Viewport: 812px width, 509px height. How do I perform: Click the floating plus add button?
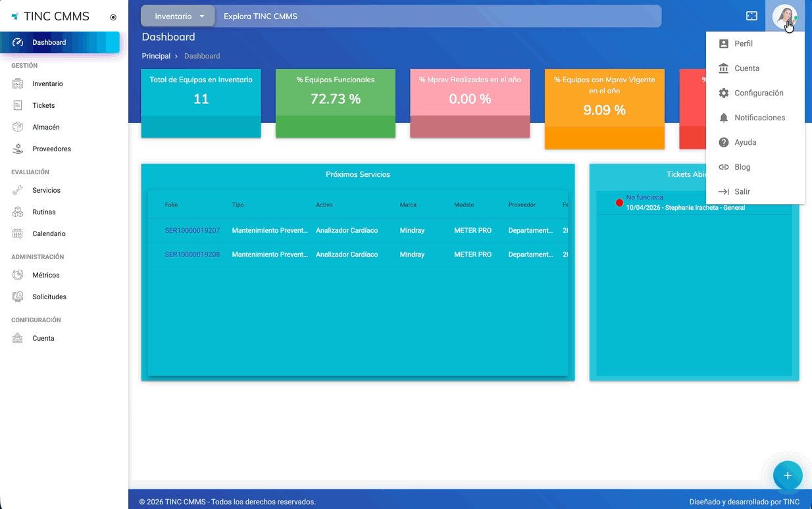click(x=787, y=475)
